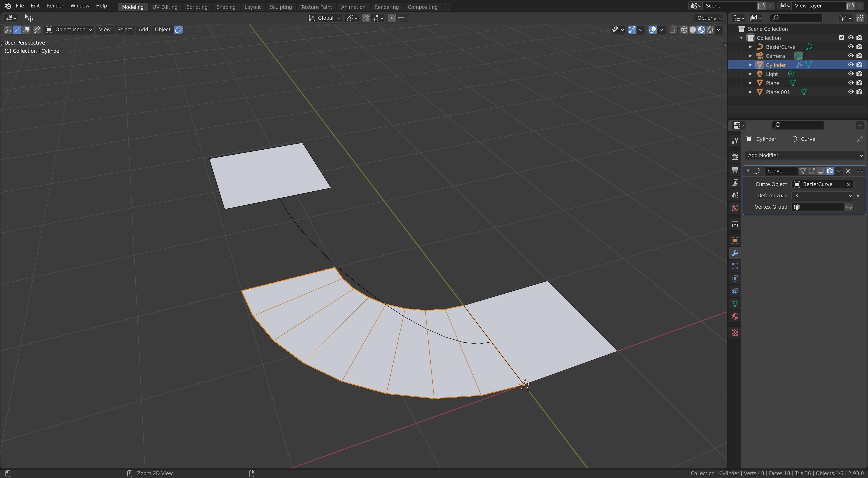
Task: Open the Material Properties sphere icon
Action: click(735, 316)
